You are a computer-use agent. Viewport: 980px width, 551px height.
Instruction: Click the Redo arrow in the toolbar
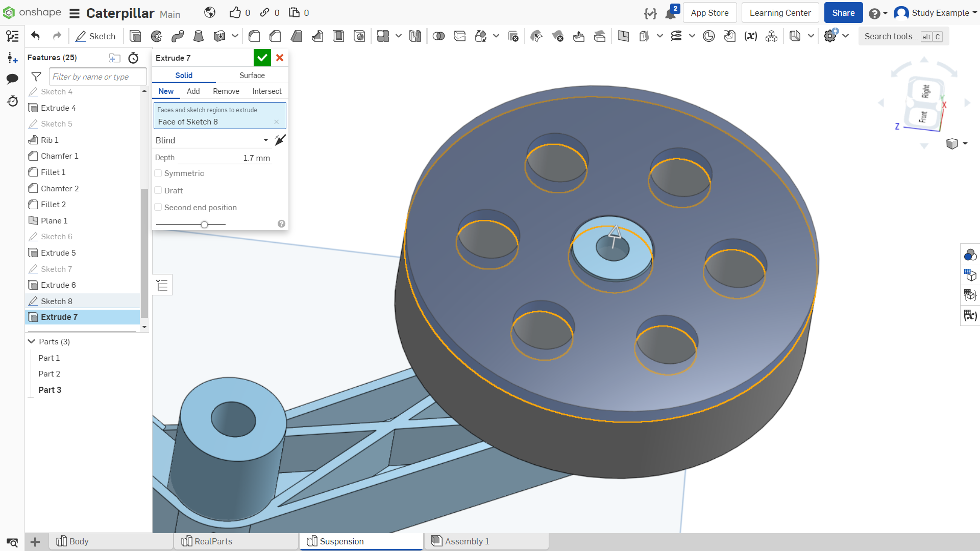coord(57,36)
